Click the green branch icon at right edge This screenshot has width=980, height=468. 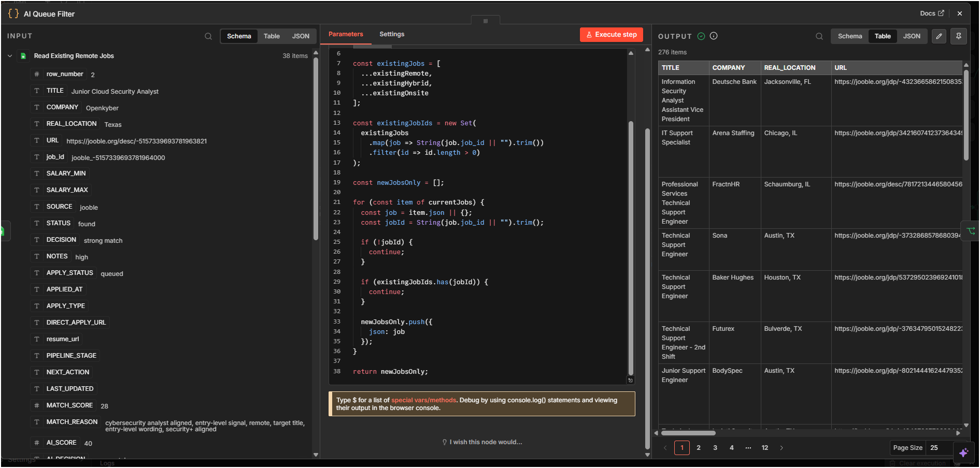(x=971, y=230)
